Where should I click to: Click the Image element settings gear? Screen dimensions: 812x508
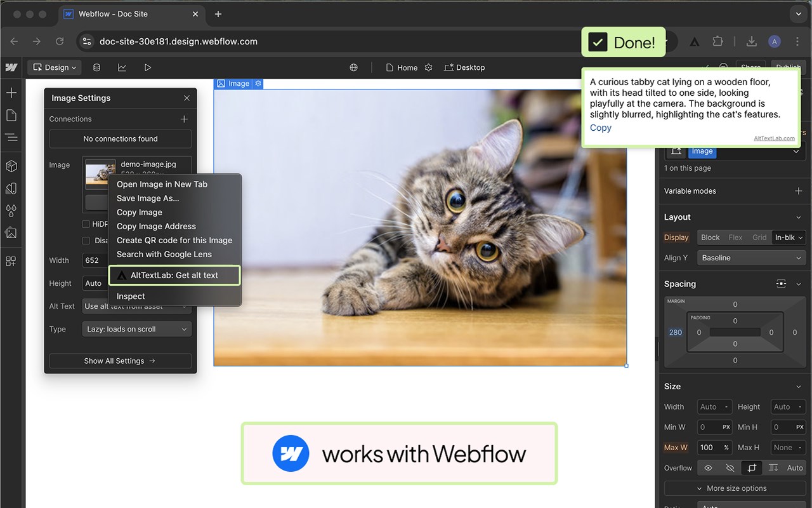tap(258, 83)
